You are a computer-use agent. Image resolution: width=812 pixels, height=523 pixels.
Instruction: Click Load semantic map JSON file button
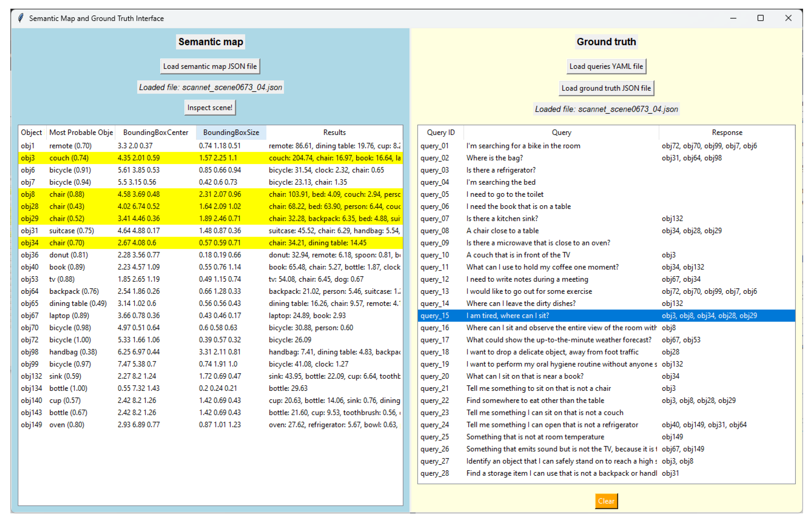click(x=210, y=66)
